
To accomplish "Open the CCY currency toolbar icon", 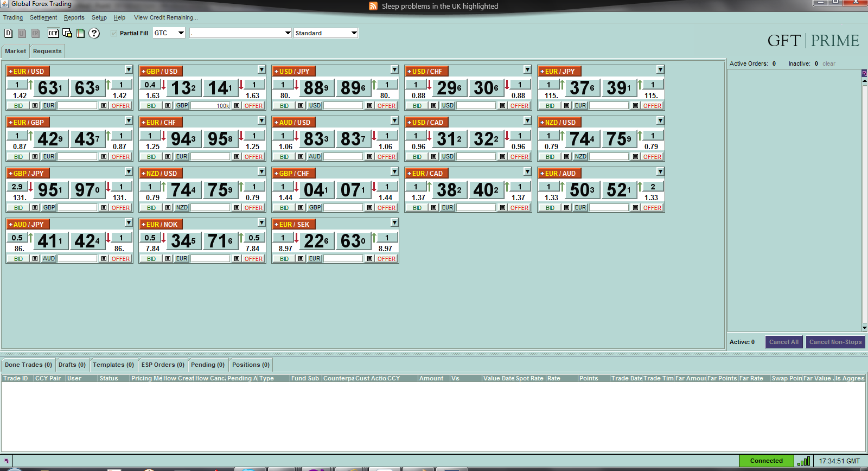I will pos(53,33).
